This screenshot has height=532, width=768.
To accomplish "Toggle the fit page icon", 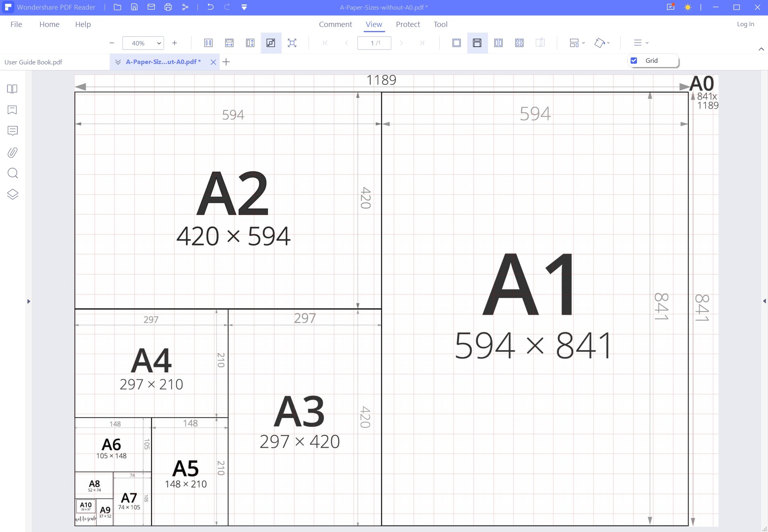I will pos(271,43).
